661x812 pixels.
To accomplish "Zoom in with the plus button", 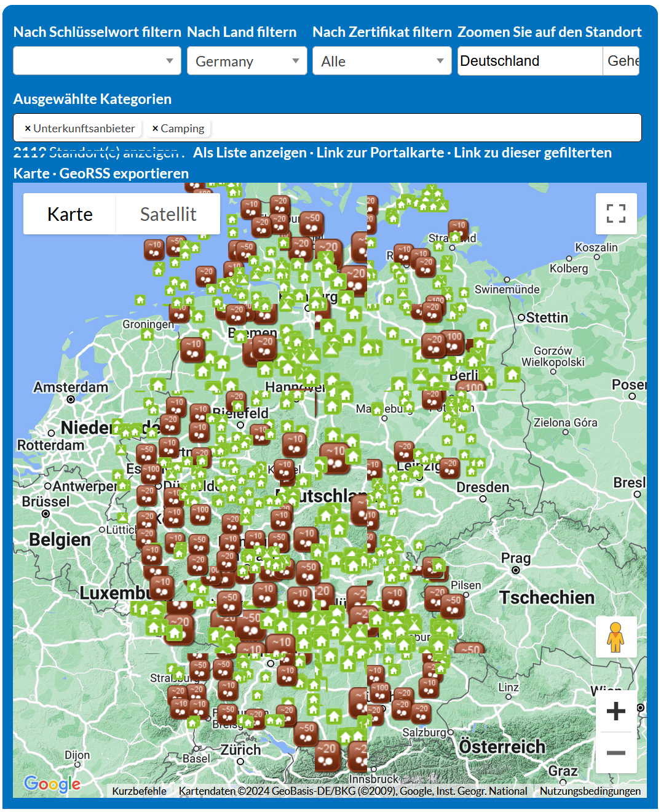I will (x=615, y=711).
